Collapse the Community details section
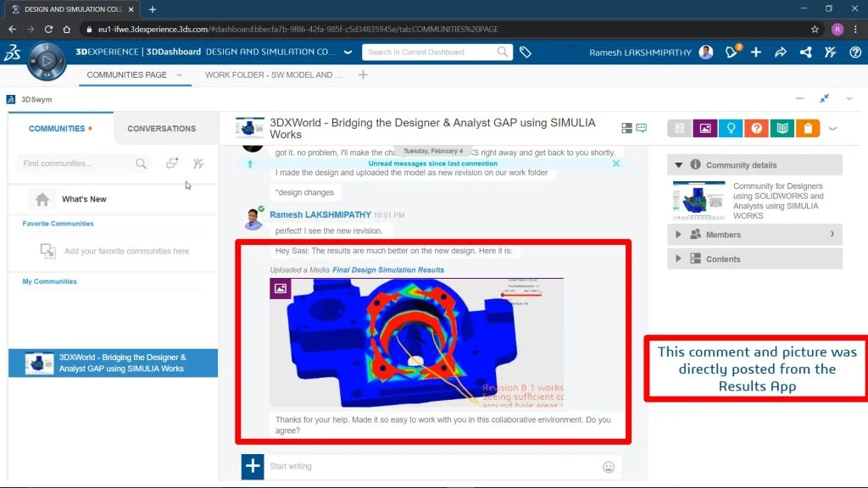The width and height of the screenshot is (868, 488). 679,165
